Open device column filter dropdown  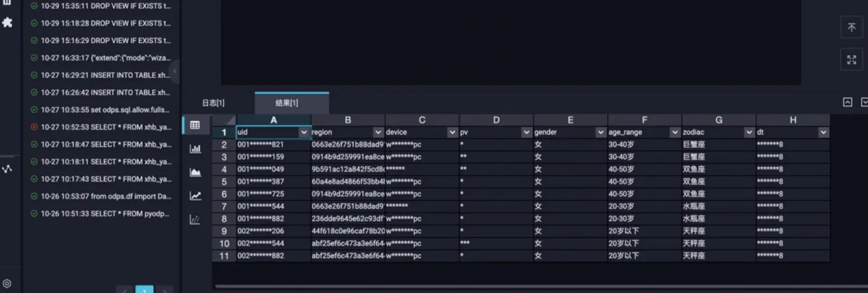tap(452, 132)
